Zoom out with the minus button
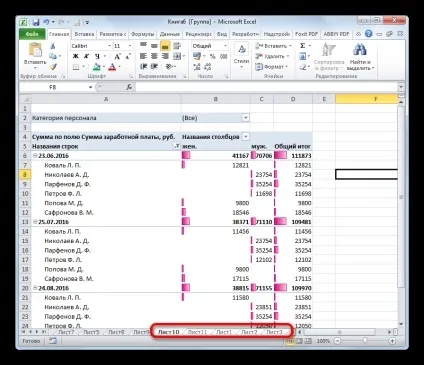Screen dimensions: 424x365 [338, 341]
